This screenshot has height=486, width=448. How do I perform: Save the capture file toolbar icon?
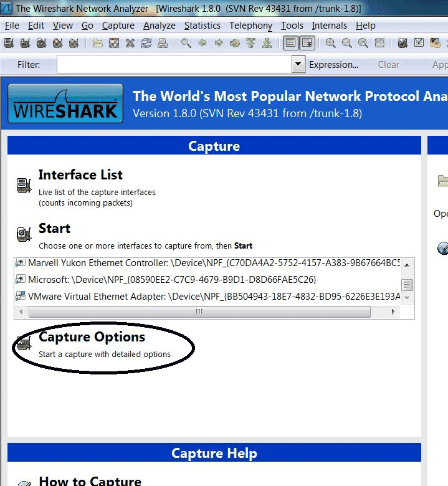point(114,43)
